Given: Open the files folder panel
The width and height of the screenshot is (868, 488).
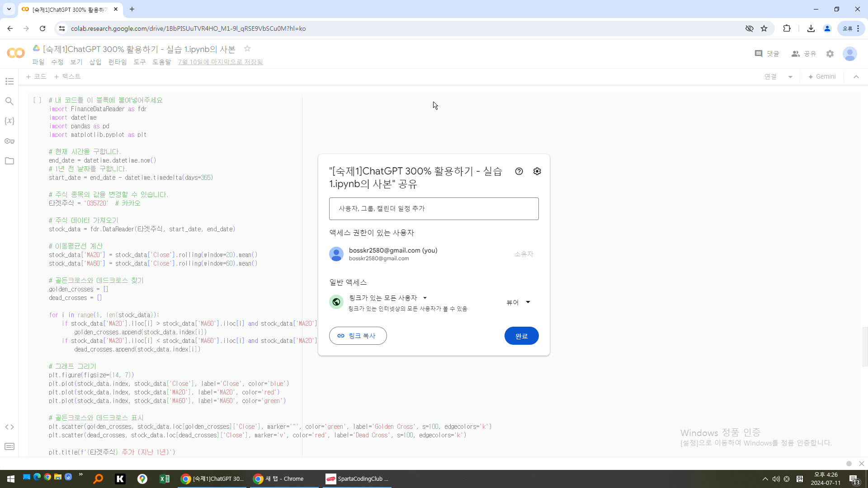Looking at the screenshot, I should pyautogui.click(x=9, y=161).
